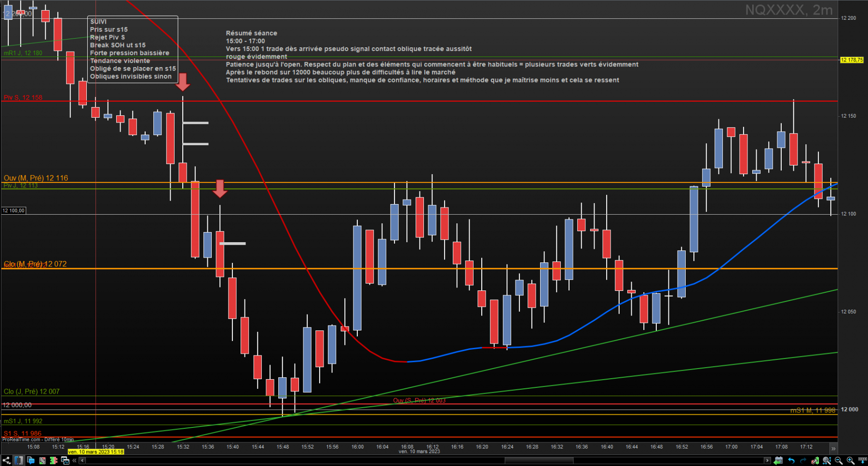Toggle the blue brackets panel button
868x466 pixels.
point(19,461)
